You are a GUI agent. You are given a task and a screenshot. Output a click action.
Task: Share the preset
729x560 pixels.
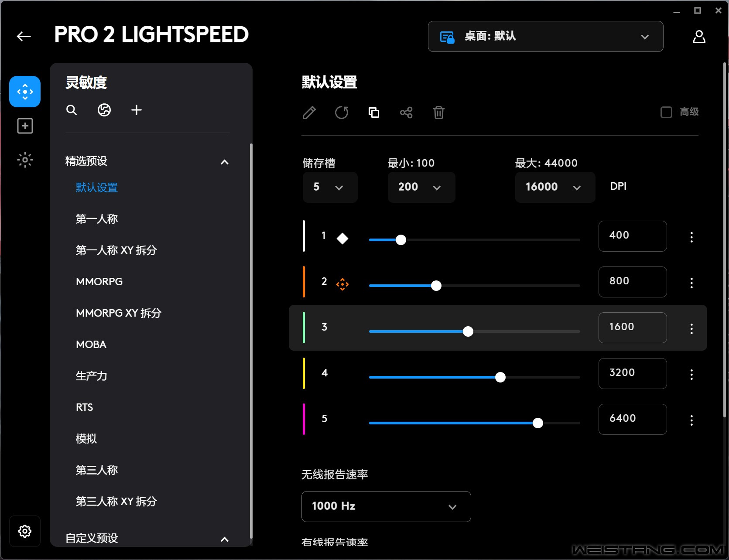[406, 113]
